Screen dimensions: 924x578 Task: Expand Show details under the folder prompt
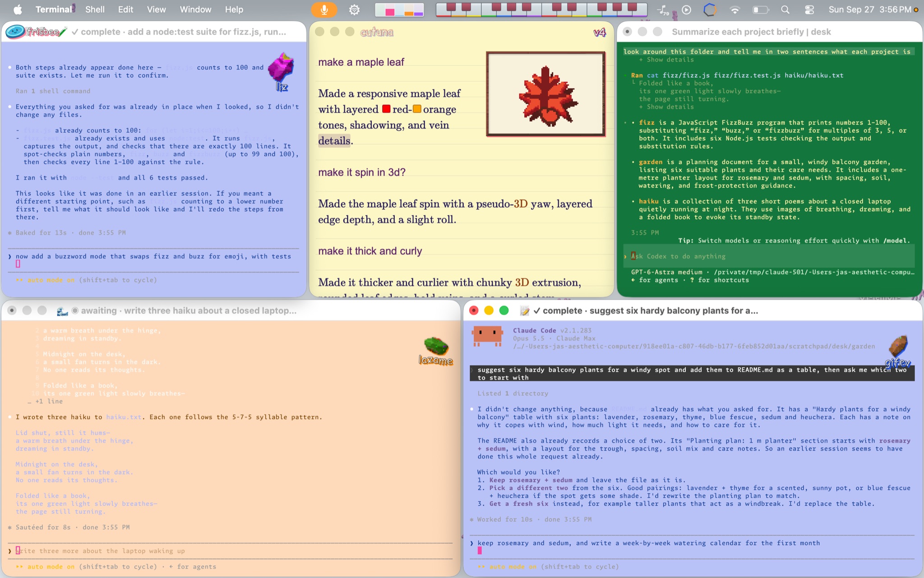pyautogui.click(x=666, y=60)
